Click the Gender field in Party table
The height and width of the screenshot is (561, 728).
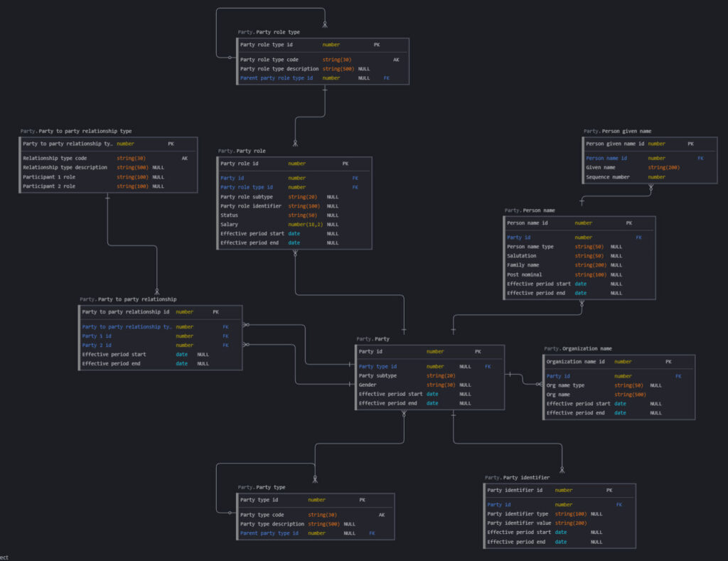point(368,385)
